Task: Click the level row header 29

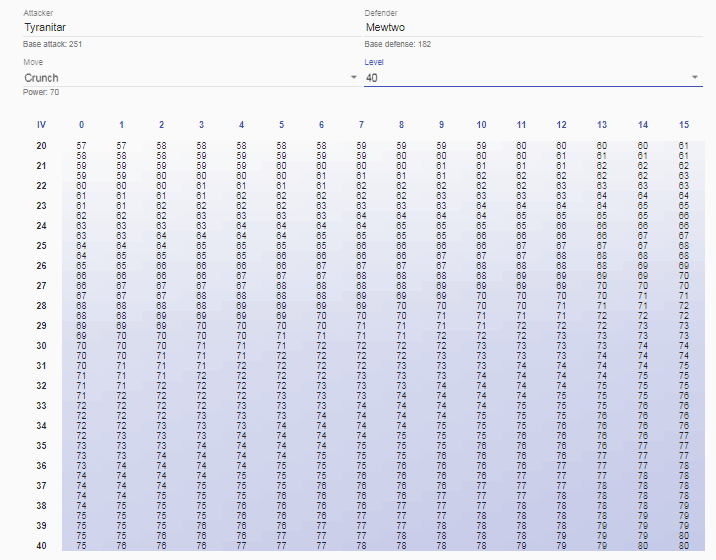Action: (x=42, y=326)
